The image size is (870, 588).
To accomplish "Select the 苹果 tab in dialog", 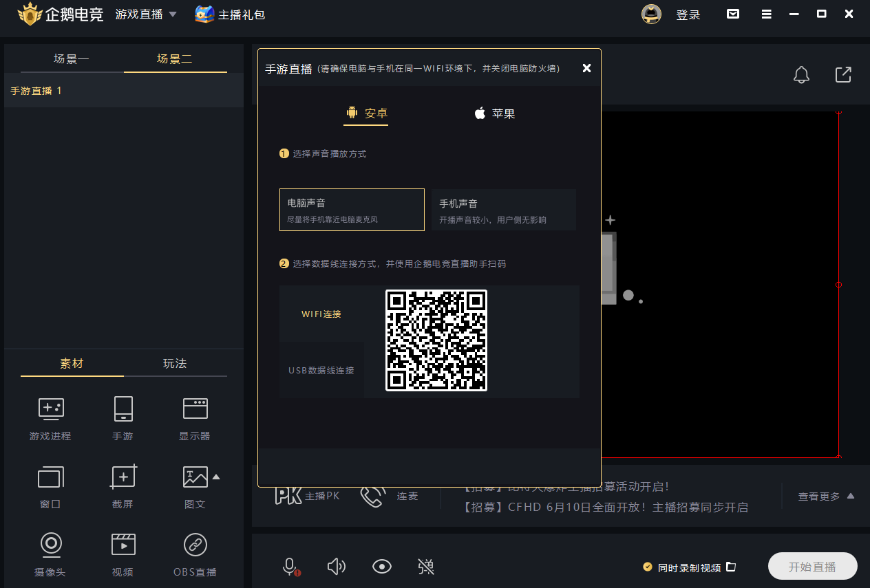I will [x=494, y=113].
